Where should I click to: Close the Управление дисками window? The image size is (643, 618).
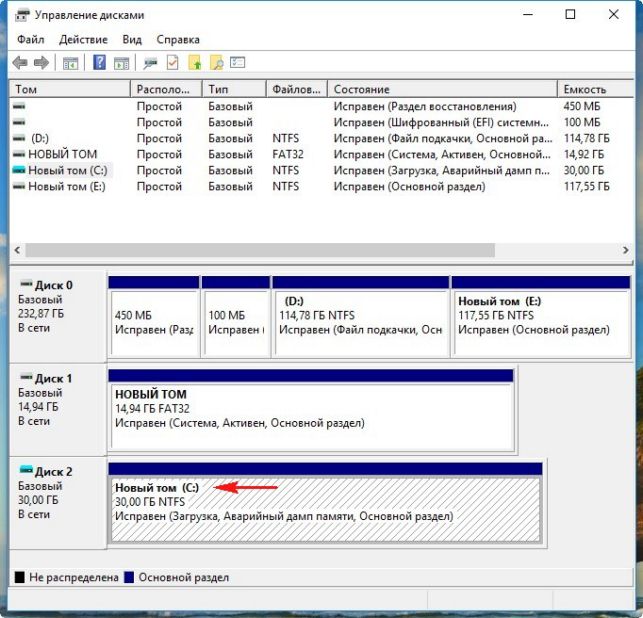pyautogui.click(x=613, y=15)
